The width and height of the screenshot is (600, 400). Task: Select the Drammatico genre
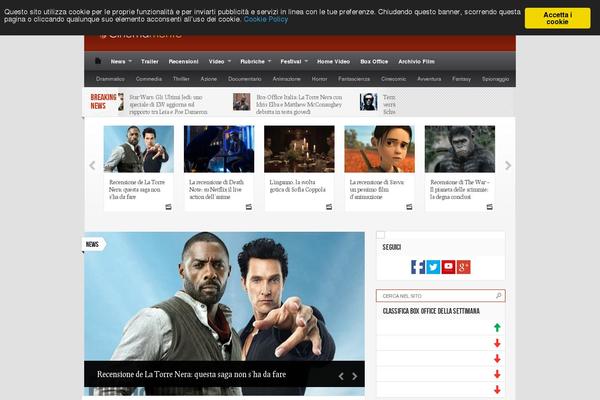pyautogui.click(x=110, y=79)
